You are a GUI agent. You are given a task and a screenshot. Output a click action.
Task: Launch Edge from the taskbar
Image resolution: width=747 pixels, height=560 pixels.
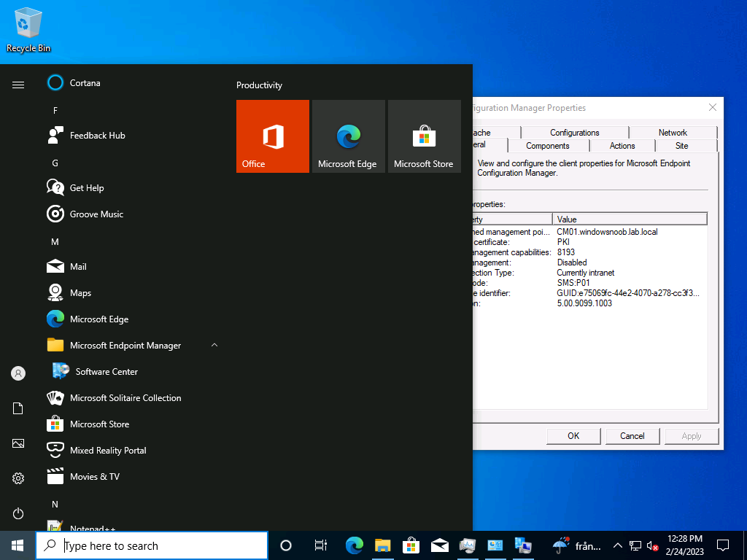click(x=354, y=545)
